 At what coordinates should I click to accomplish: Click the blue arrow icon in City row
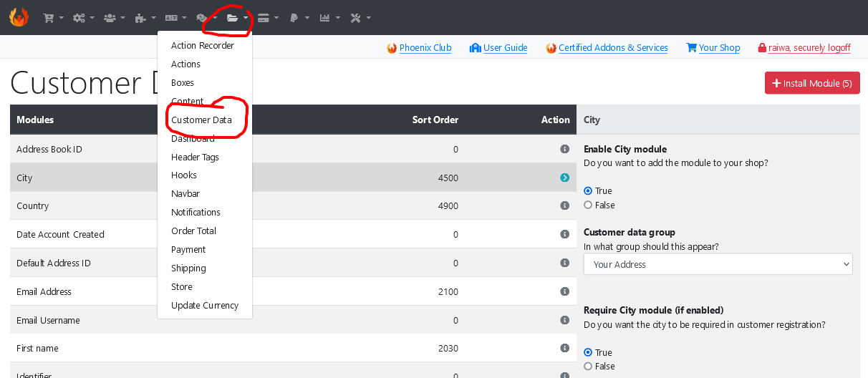pyautogui.click(x=564, y=178)
